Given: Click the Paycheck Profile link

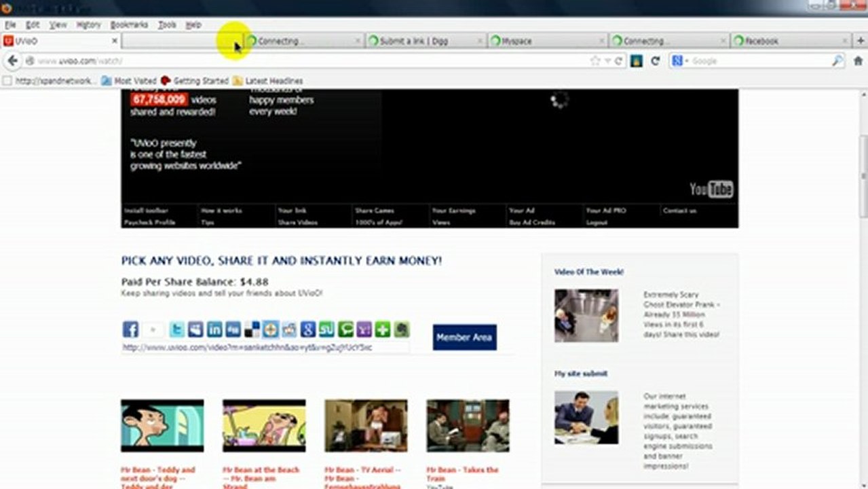Looking at the screenshot, I should coord(149,223).
